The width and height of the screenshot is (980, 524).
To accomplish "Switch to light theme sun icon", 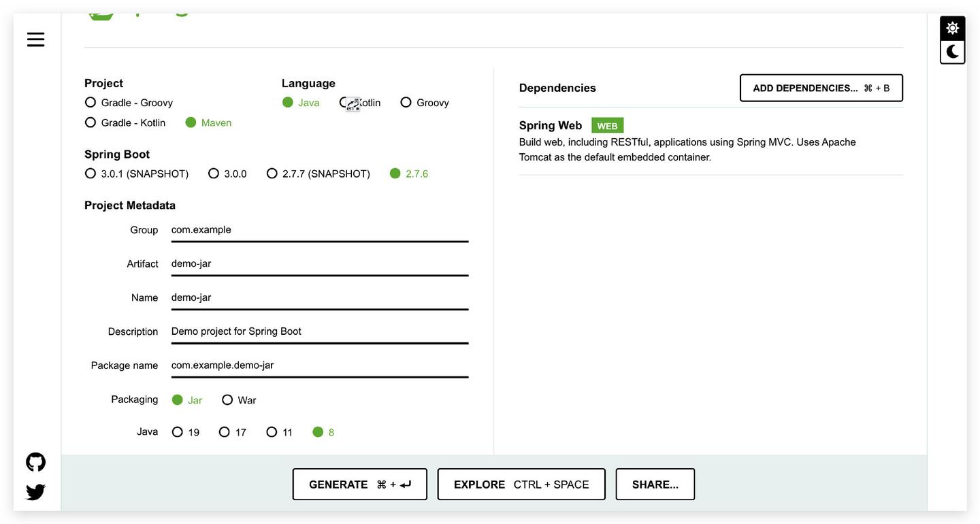I will (952, 28).
